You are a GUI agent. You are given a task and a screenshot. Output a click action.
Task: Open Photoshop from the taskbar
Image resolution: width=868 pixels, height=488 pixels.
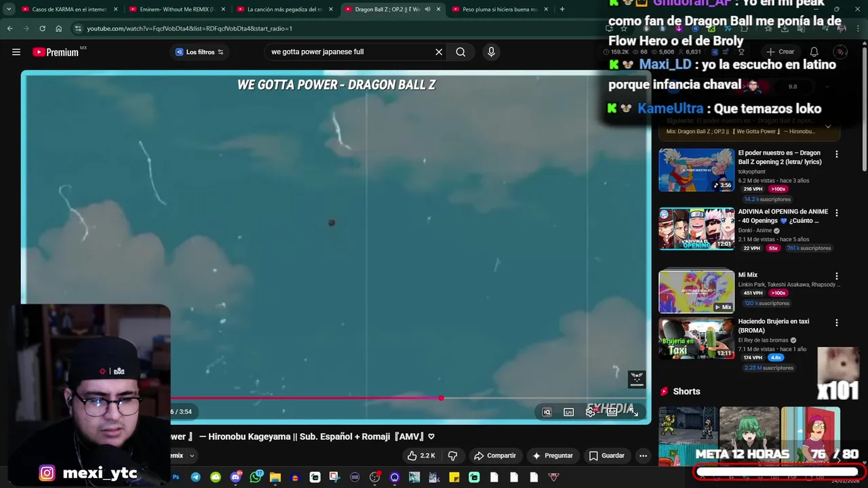176,477
